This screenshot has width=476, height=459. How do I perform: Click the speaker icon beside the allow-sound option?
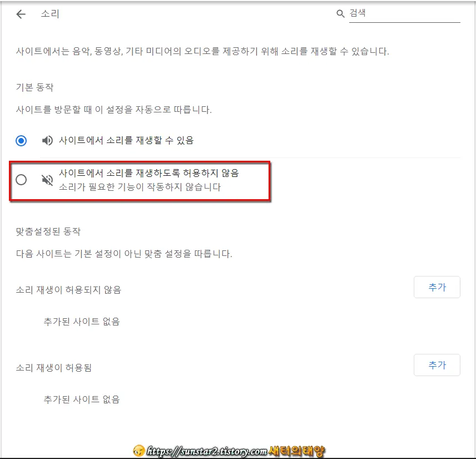click(47, 140)
